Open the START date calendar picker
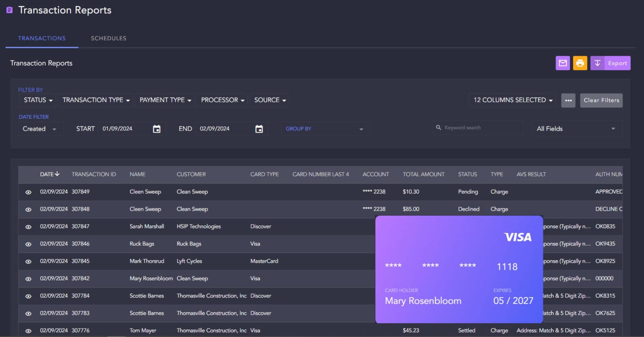 click(156, 129)
